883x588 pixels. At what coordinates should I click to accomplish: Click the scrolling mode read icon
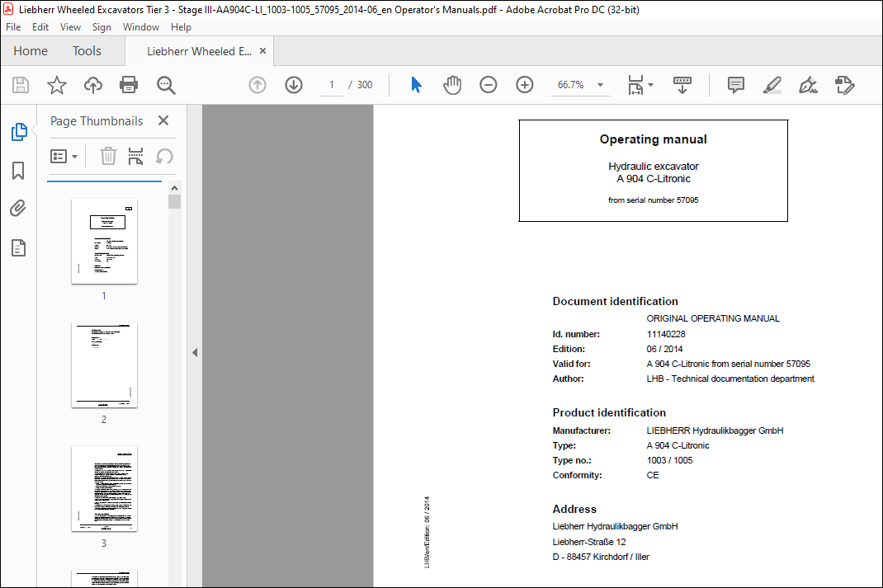(682, 85)
